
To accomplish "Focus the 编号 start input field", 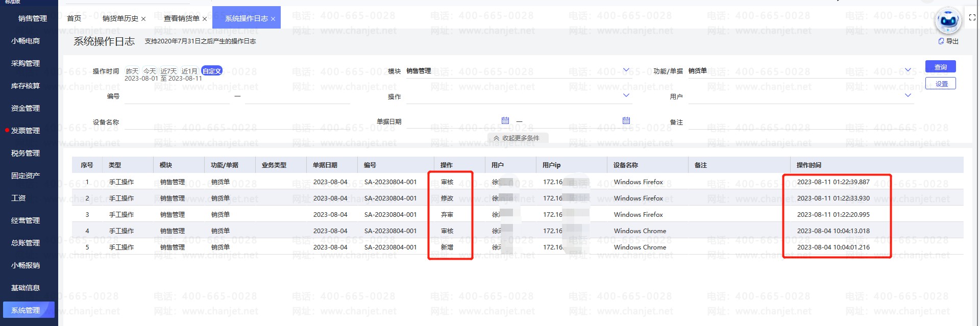I will click(x=177, y=96).
